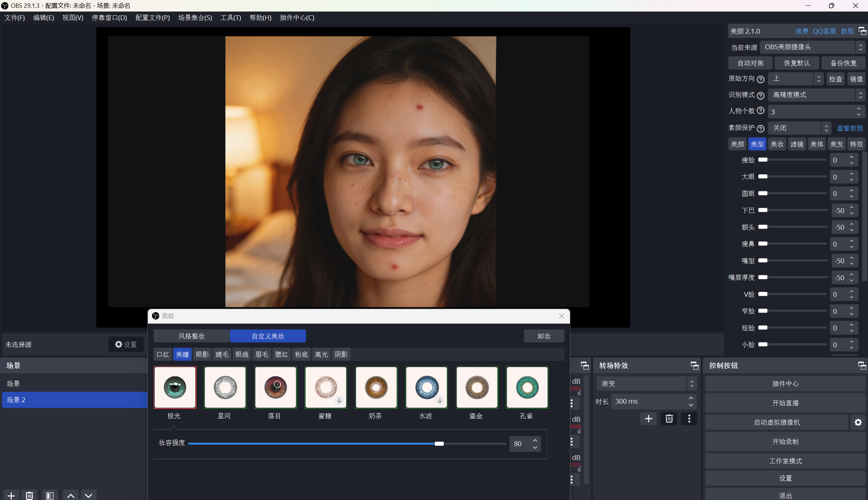868x500 pixels.
Task: Undock the 转场特效 panel
Action: pos(694,366)
